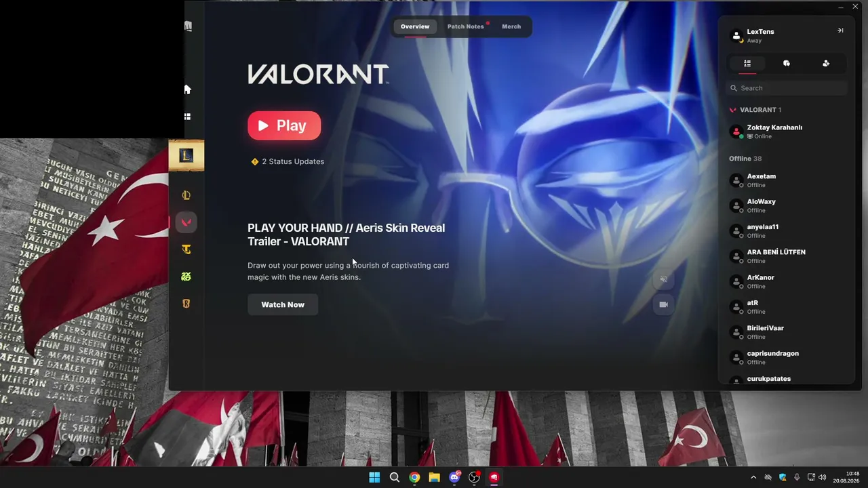Image resolution: width=868 pixels, height=488 pixels.
Task: Open the cloud sync tray icon
Action: pyautogui.click(x=768, y=478)
